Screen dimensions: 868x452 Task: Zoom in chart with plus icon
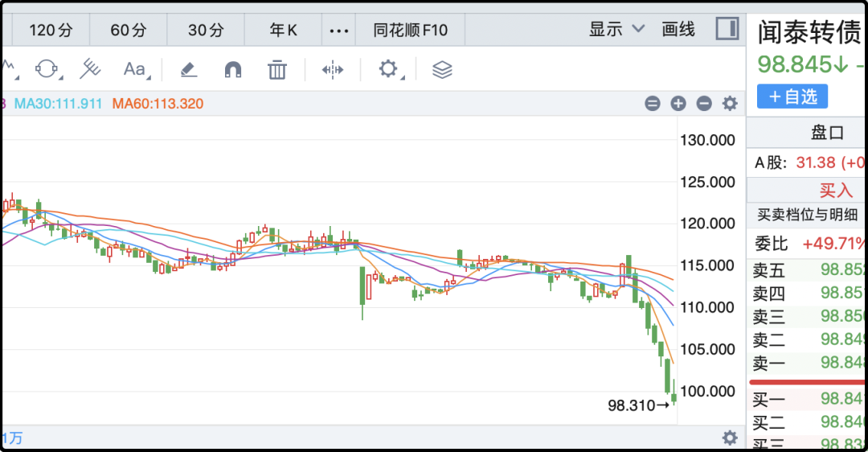point(678,104)
